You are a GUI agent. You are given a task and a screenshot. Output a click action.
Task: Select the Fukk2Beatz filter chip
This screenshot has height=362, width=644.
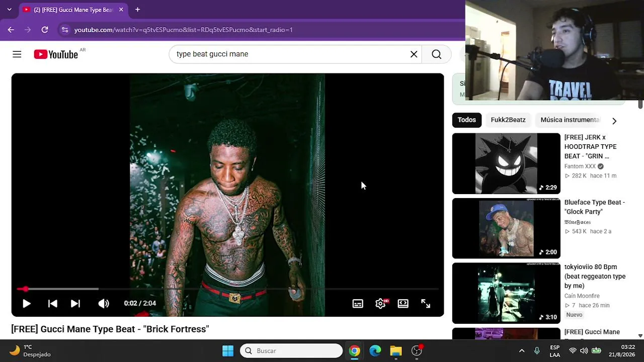click(x=508, y=120)
